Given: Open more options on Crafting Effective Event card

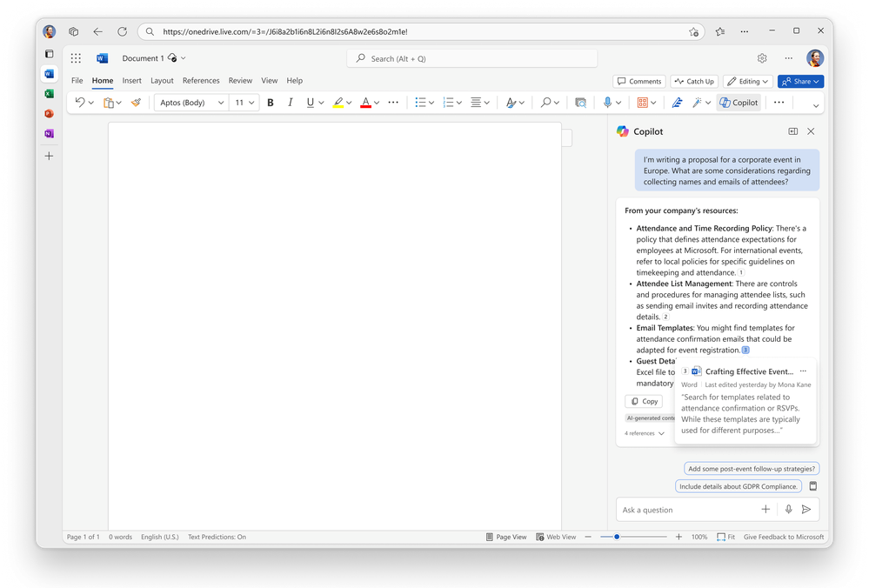Looking at the screenshot, I should coord(803,371).
